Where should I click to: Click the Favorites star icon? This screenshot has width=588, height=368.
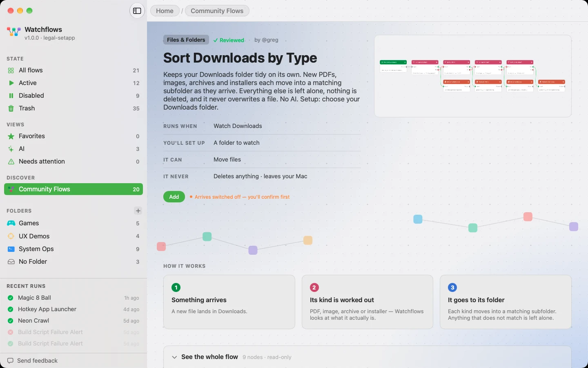click(x=11, y=136)
